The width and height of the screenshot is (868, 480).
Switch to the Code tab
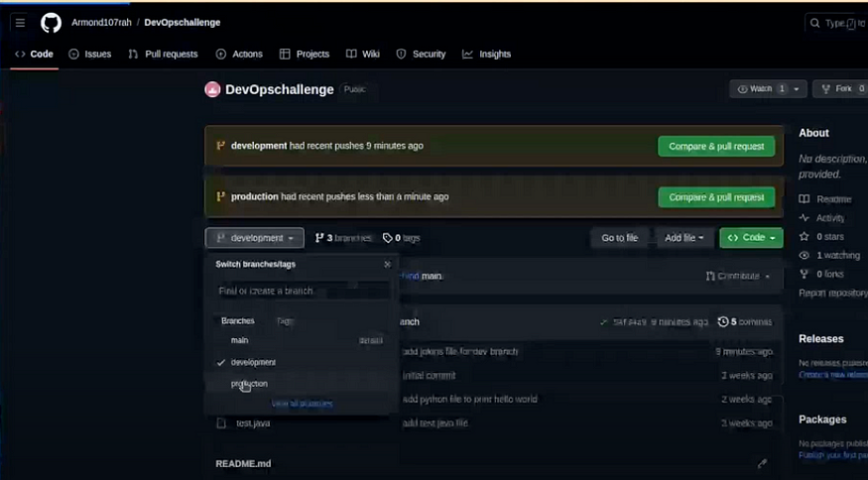35,55
